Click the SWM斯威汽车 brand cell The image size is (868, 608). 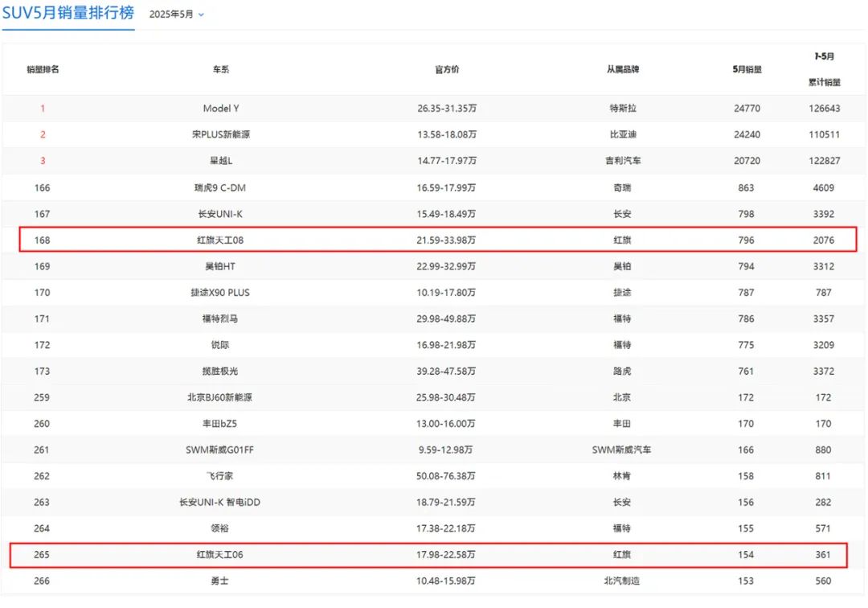click(621, 450)
